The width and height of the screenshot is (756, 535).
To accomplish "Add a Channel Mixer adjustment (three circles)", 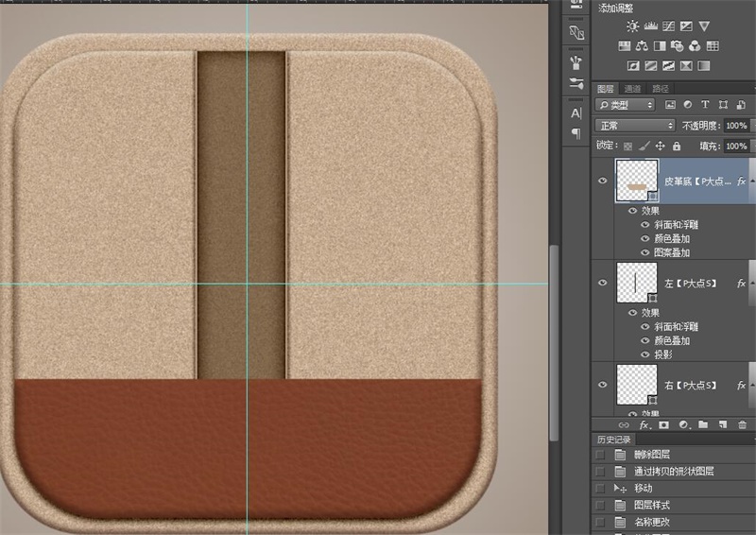I will pos(695,45).
